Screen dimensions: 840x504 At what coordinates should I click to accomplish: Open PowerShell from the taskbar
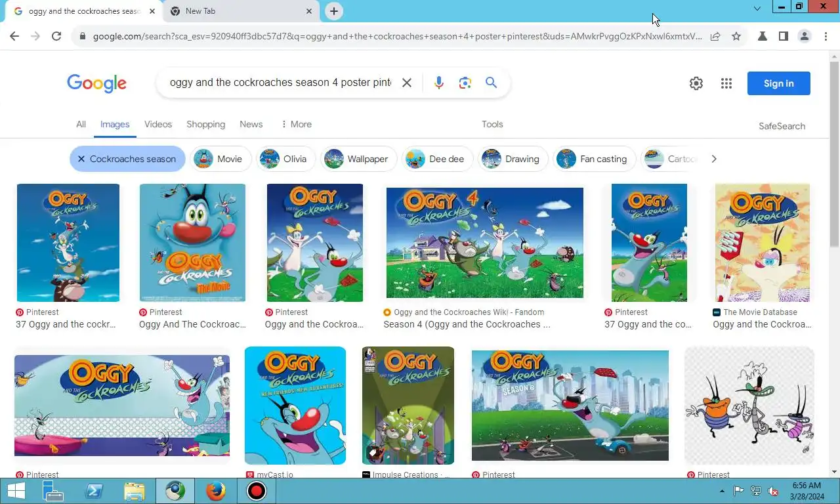click(x=94, y=491)
